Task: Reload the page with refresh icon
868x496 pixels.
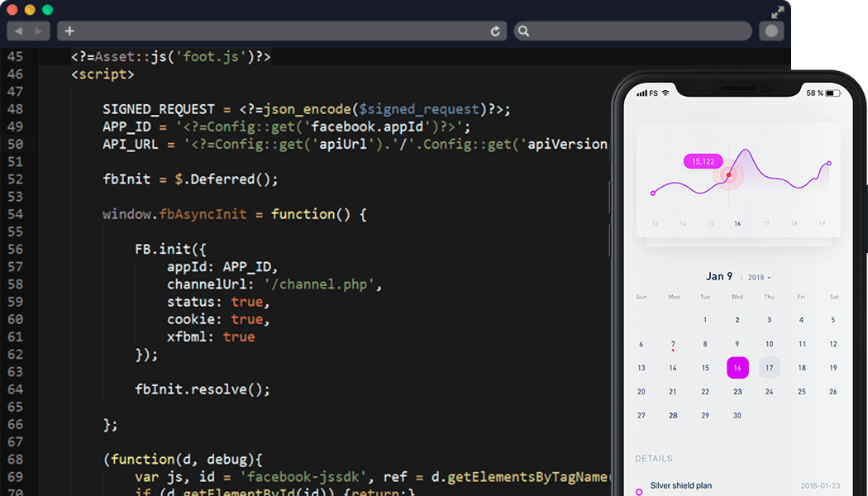Action: (x=495, y=31)
